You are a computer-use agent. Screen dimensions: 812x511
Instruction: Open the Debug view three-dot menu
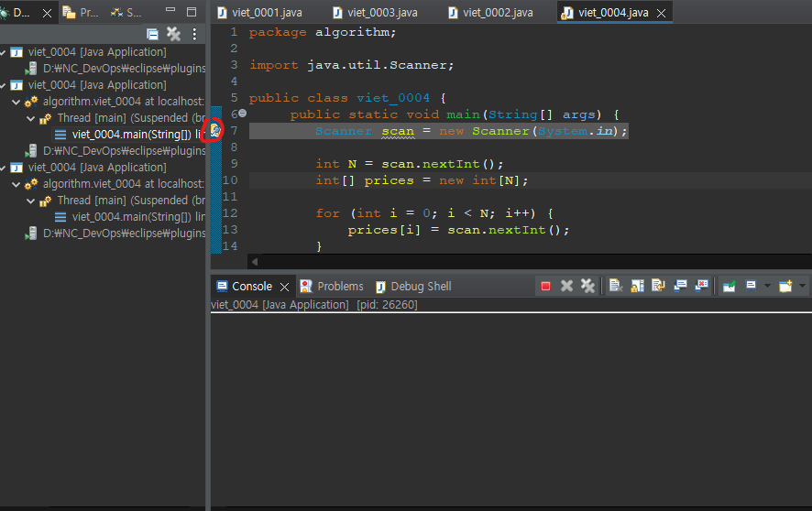[194, 34]
